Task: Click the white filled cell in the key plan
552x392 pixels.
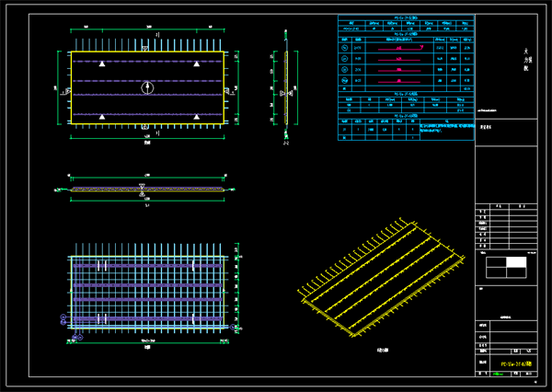Action: pos(516,262)
